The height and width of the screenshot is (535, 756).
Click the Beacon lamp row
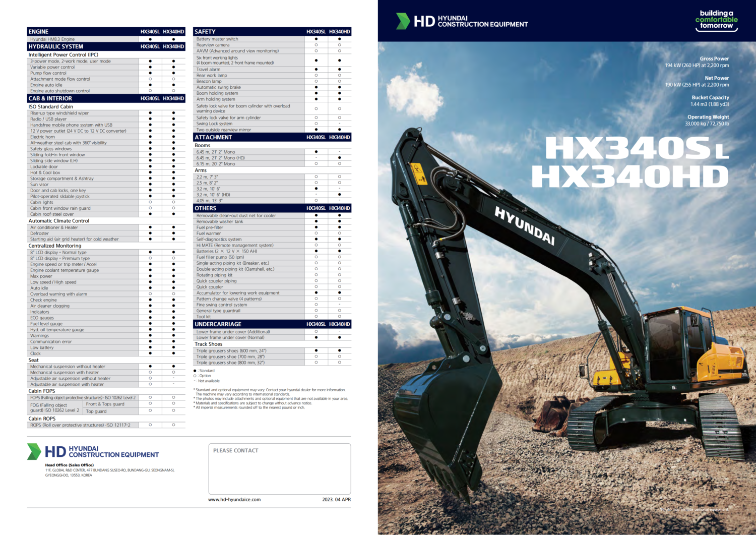272,81
